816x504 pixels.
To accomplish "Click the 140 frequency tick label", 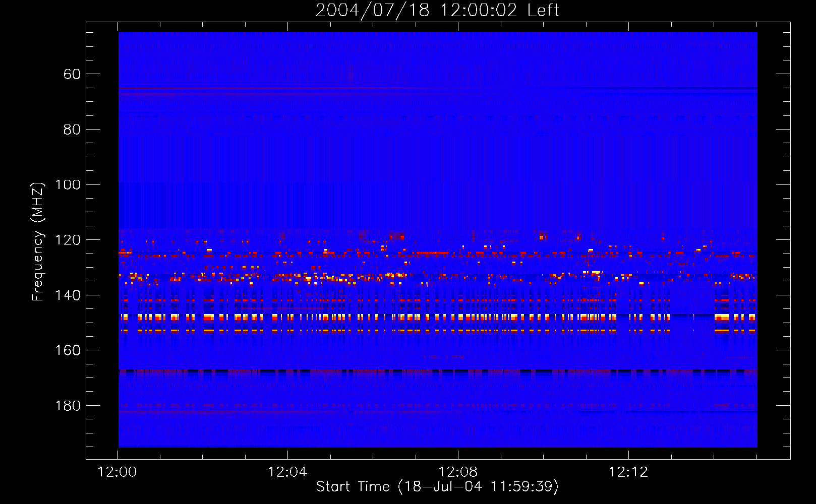I will pos(68,295).
